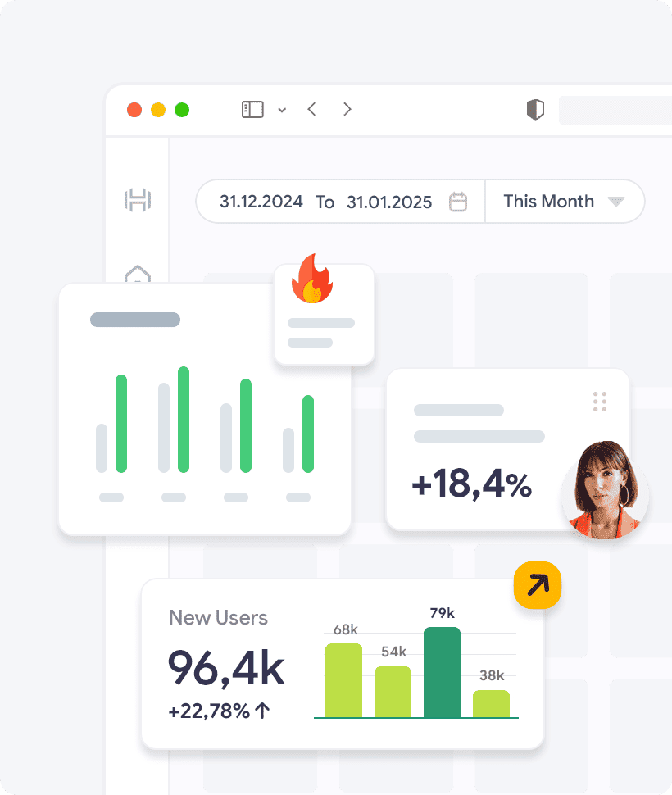Click the green traffic light button
The width and height of the screenshot is (672, 795).
pos(182,109)
